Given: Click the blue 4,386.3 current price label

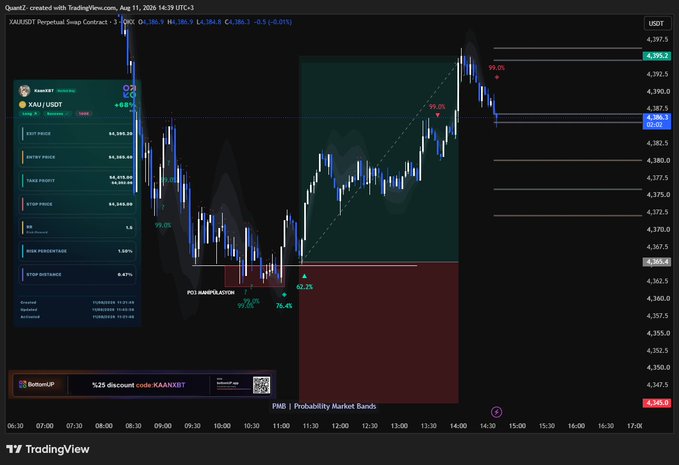Looking at the screenshot, I should click(657, 121).
